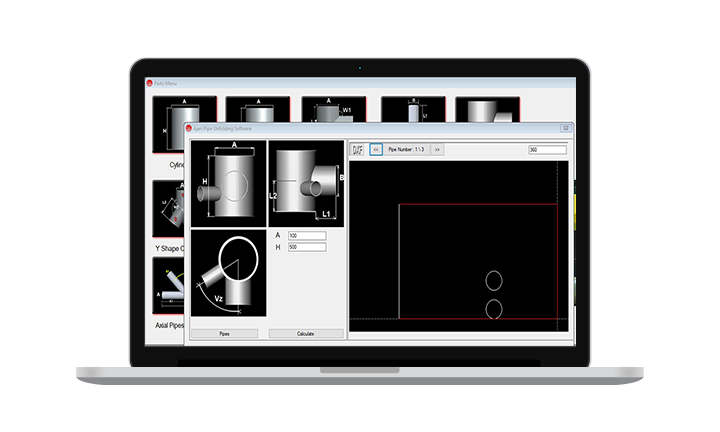Open second cylinder part thumbnail in Parts Menu
The width and height of the screenshot is (720, 432).
pos(258,109)
